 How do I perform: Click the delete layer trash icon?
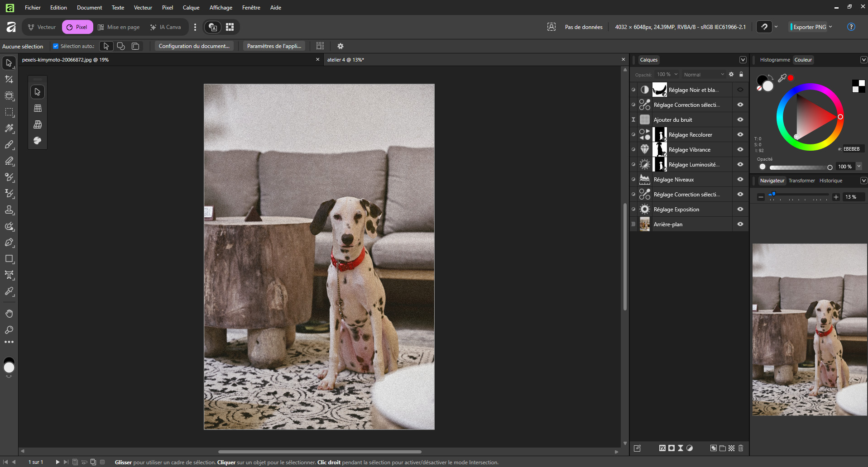click(x=741, y=448)
